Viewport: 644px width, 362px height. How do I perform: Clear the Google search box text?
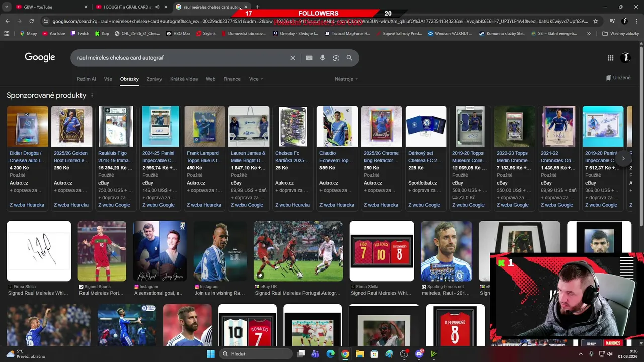(293, 58)
